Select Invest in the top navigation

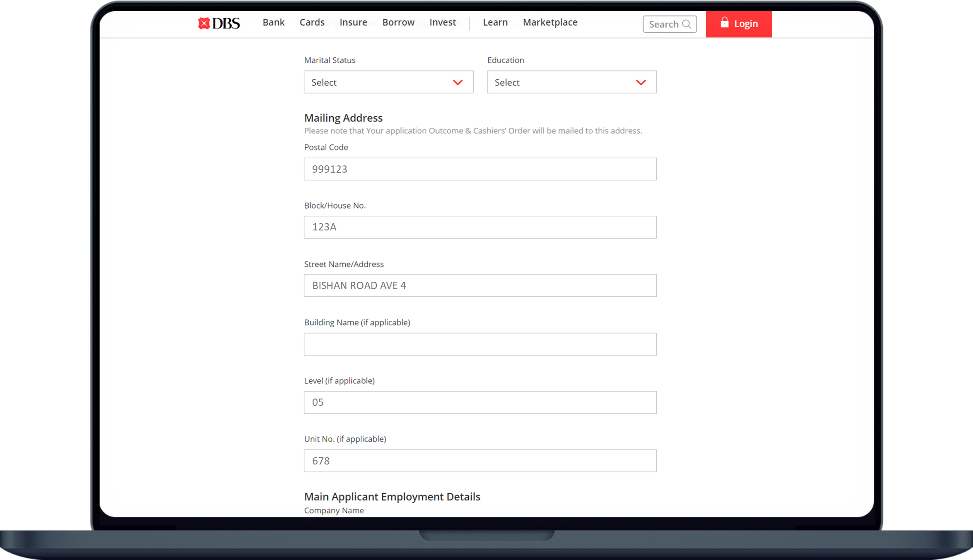442,23
